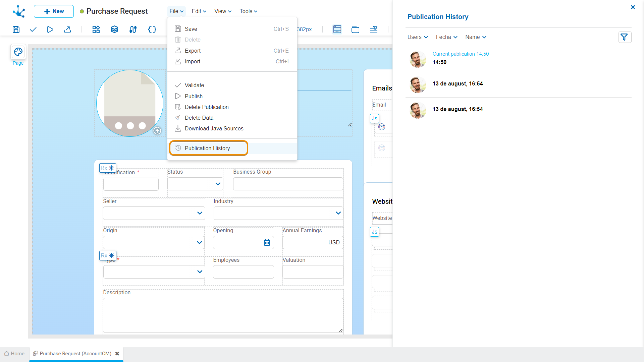The width and height of the screenshot is (644, 362).
Task: Click the layers stack icon in toolbar
Action: point(114,29)
